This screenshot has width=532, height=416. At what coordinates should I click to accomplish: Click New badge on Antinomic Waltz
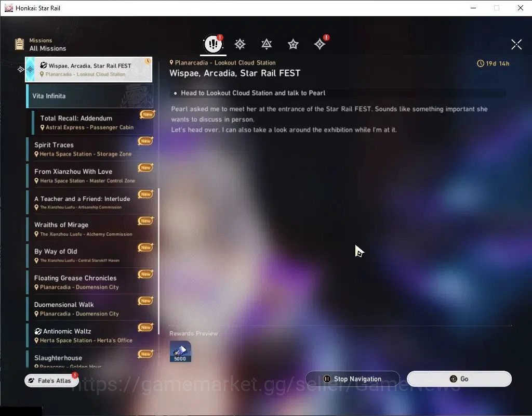145,327
